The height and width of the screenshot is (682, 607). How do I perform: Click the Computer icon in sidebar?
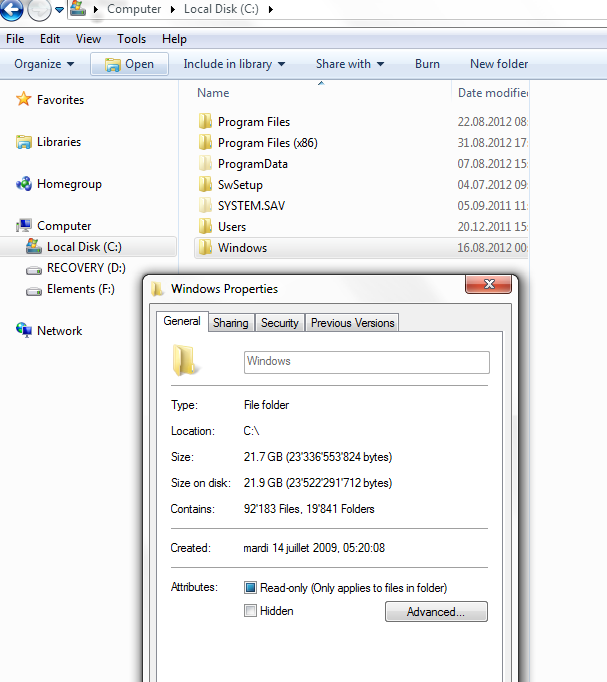(x=24, y=225)
